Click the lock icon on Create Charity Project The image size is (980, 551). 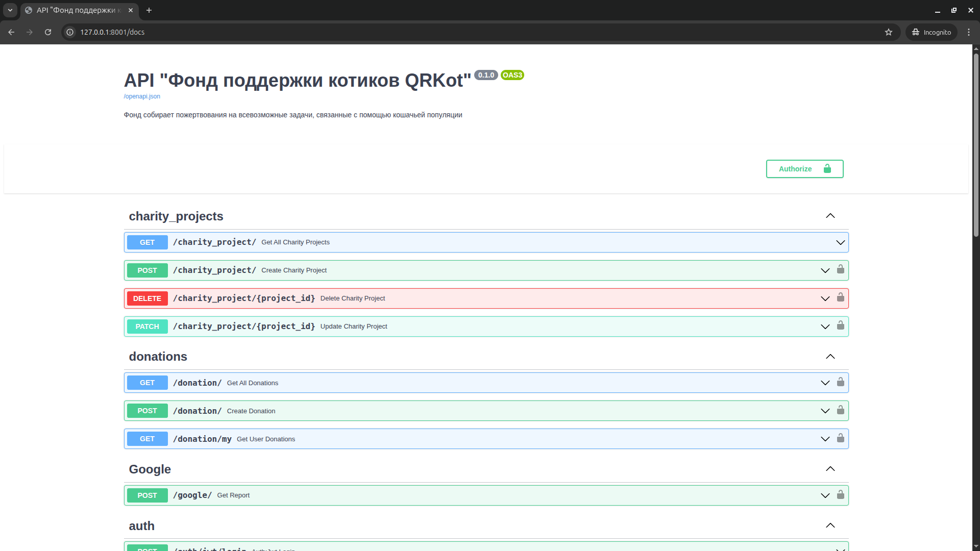[x=841, y=270]
